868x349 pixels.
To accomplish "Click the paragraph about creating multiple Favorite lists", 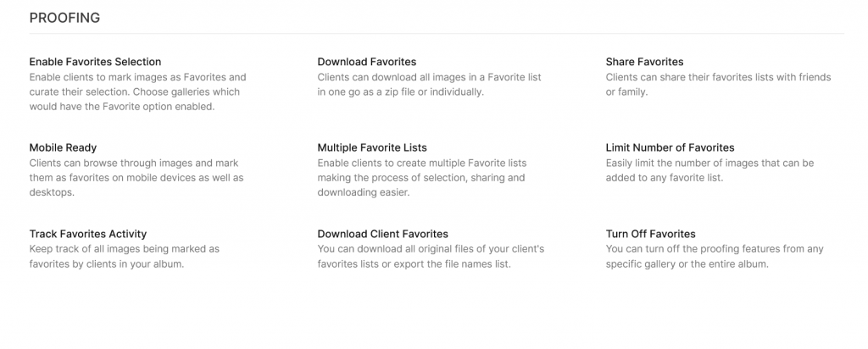I will point(422,178).
